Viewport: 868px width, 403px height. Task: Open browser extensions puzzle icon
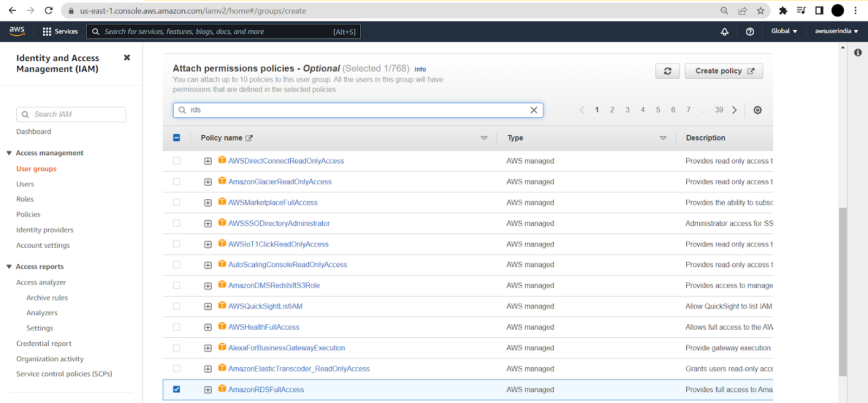pyautogui.click(x=783, y=10)
